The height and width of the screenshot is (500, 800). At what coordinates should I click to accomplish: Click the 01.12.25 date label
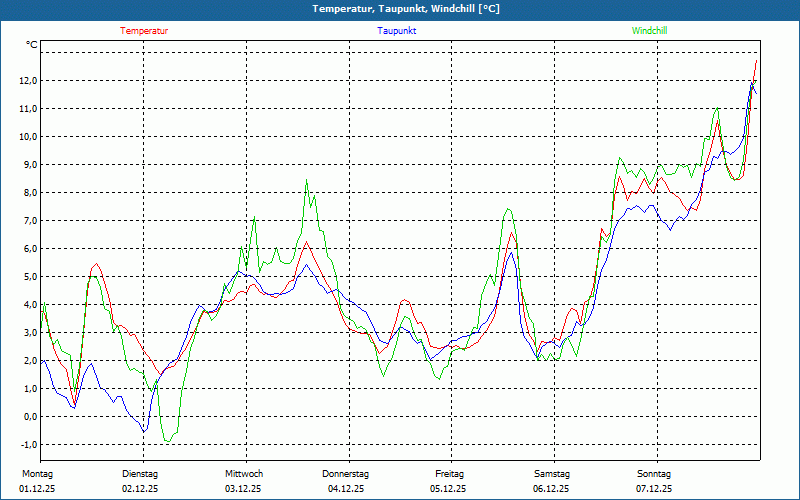pos(39,489)
